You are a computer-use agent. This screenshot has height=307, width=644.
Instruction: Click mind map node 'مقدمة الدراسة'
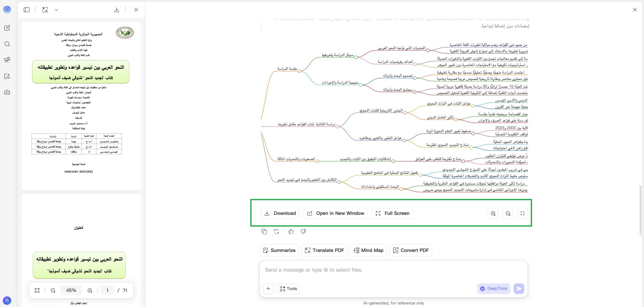(287, 69)
